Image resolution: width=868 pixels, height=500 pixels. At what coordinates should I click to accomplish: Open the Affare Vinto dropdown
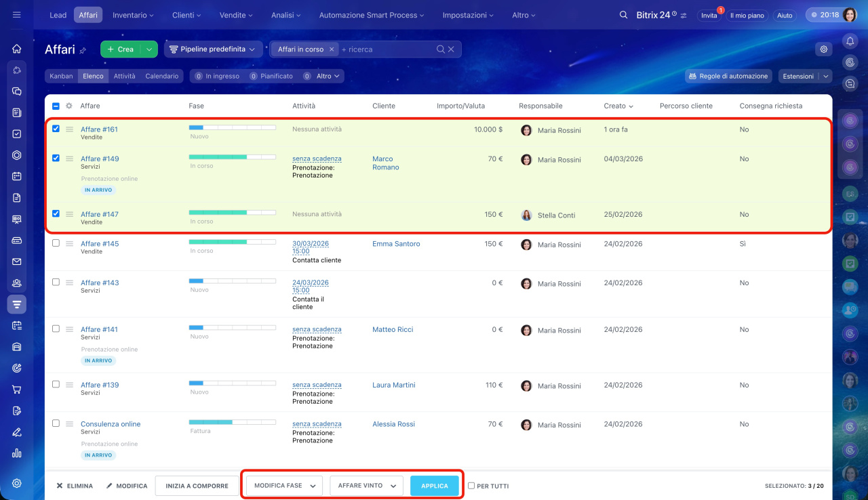366,486
